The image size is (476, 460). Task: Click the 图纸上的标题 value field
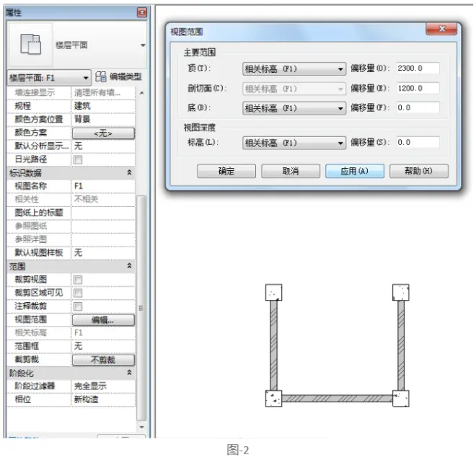pos(103,213)
